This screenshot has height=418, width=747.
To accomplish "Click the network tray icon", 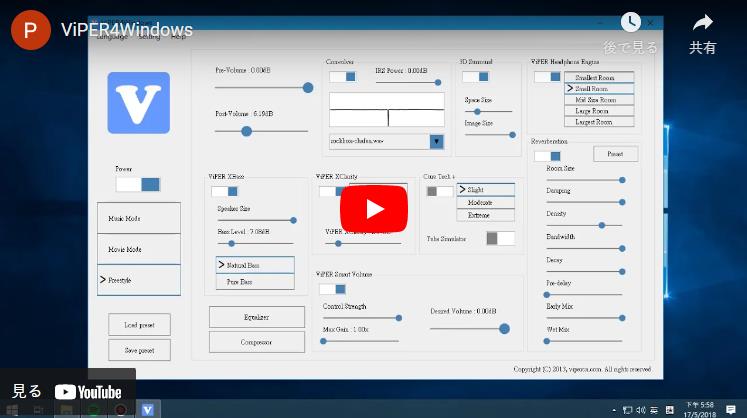I will click(627, 410).
